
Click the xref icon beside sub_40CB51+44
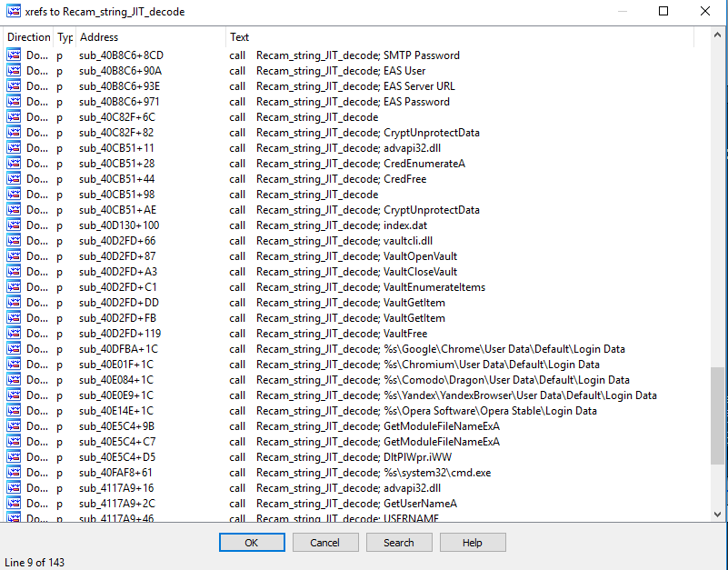point(14,178)
